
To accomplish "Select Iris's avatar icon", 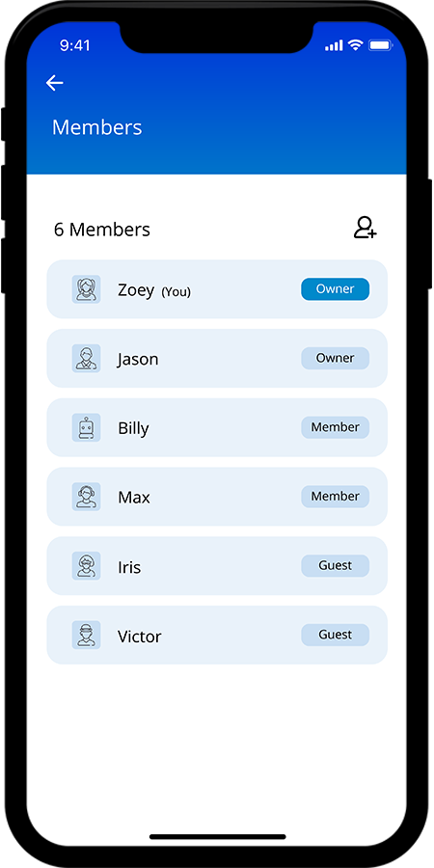I will (87, 566).
